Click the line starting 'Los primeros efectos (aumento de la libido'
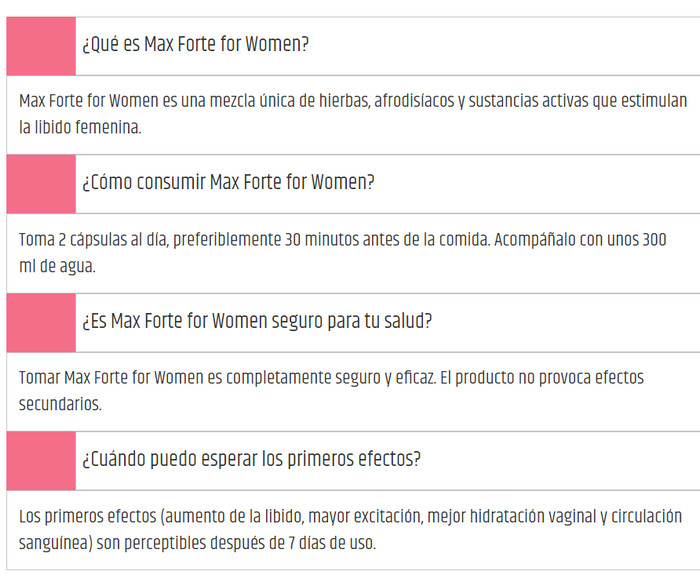The image size is (700, 579). click(350, 517)
